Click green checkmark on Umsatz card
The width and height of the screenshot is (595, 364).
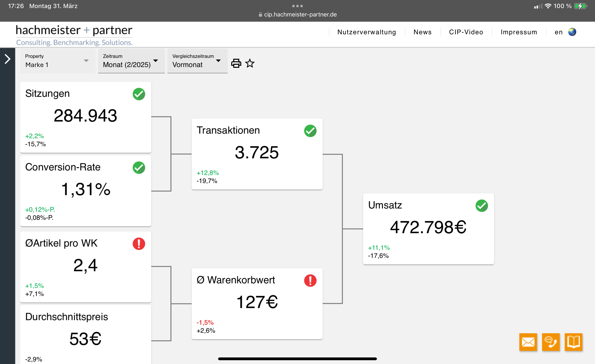click(x=482, y=205)
